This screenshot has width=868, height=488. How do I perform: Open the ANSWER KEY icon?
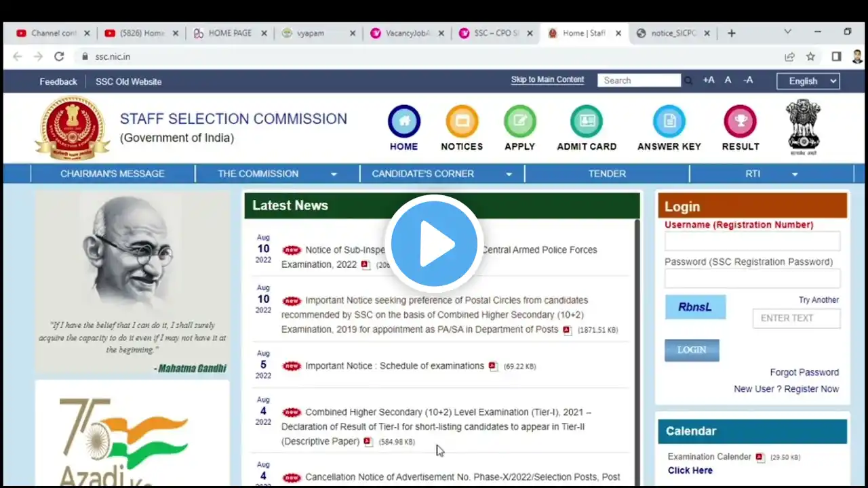point(669,122)
